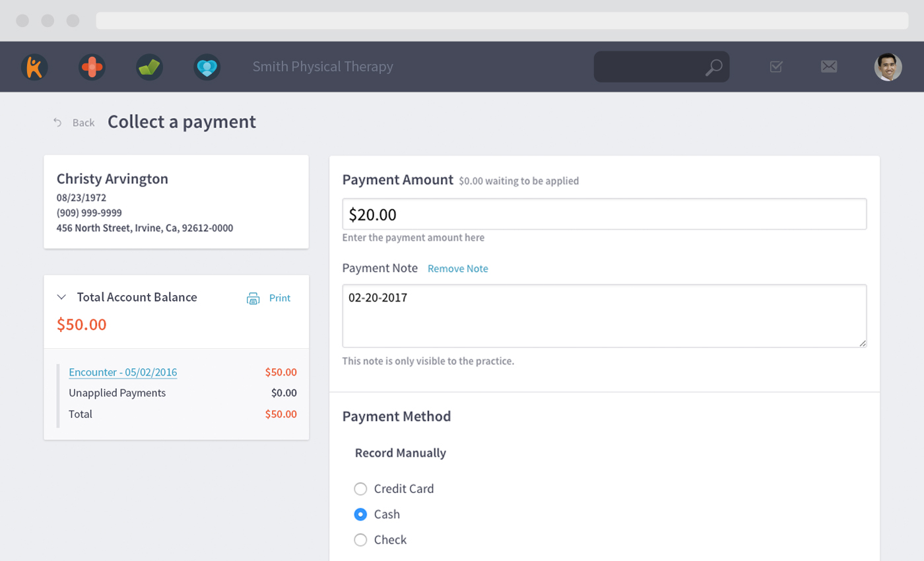Click the Payment Note text area

click(604, 315)
